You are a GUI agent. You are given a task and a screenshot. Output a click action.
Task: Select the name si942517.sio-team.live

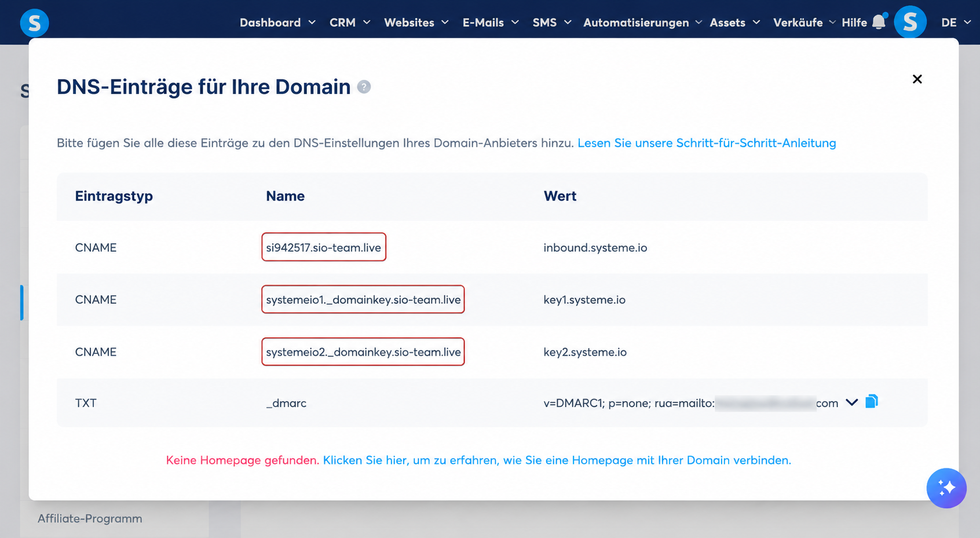tap(323, 247)
